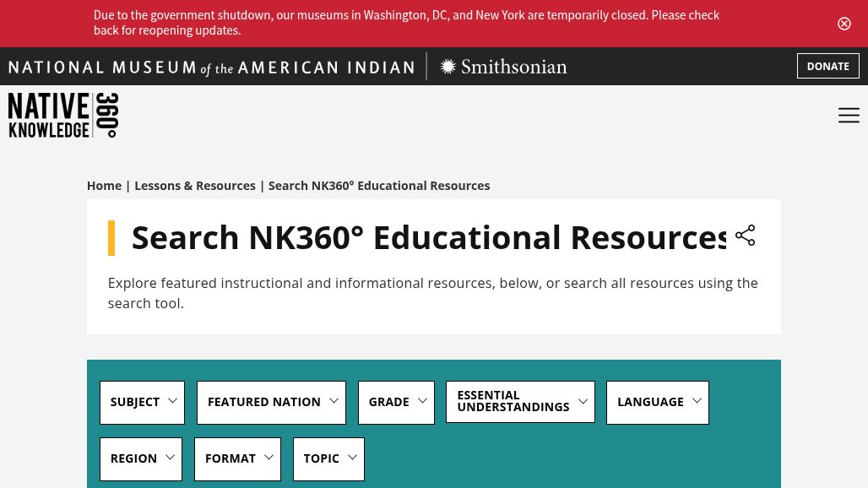Navigate to Home via the breadcrumb

pos(104,185)
